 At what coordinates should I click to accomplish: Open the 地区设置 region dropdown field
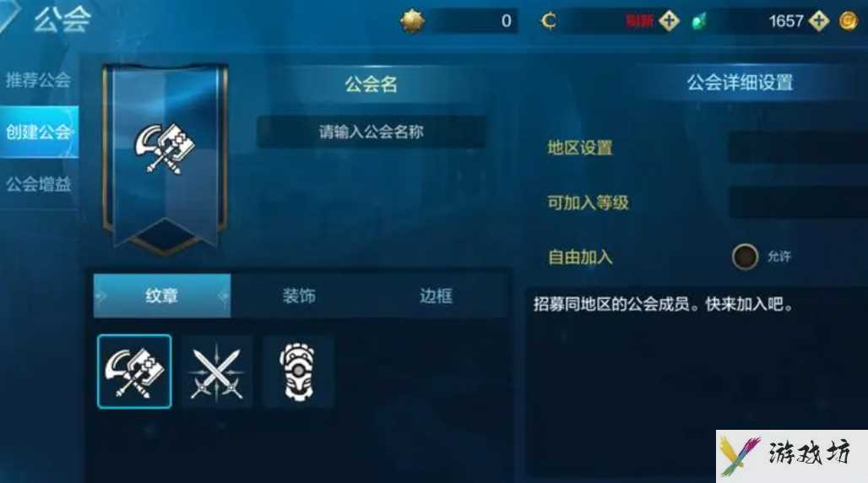point(798,147)
